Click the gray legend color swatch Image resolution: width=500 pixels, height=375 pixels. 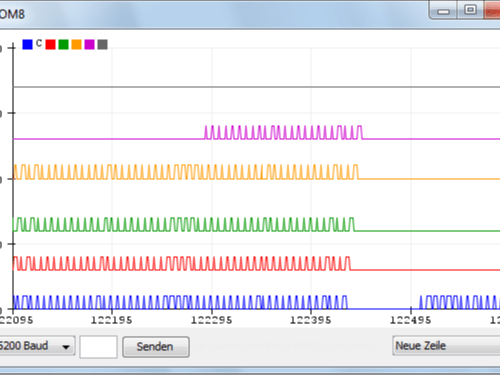102,44
